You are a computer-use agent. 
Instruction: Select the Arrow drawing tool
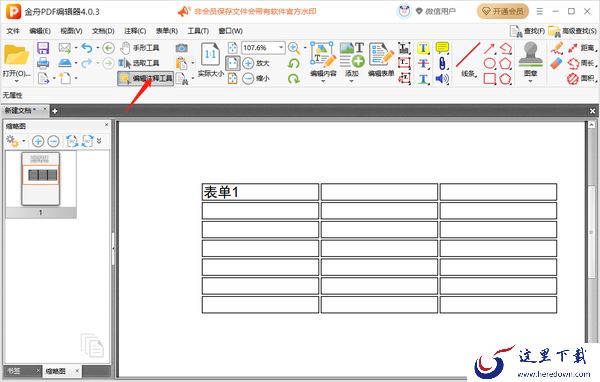pos(489,48)
